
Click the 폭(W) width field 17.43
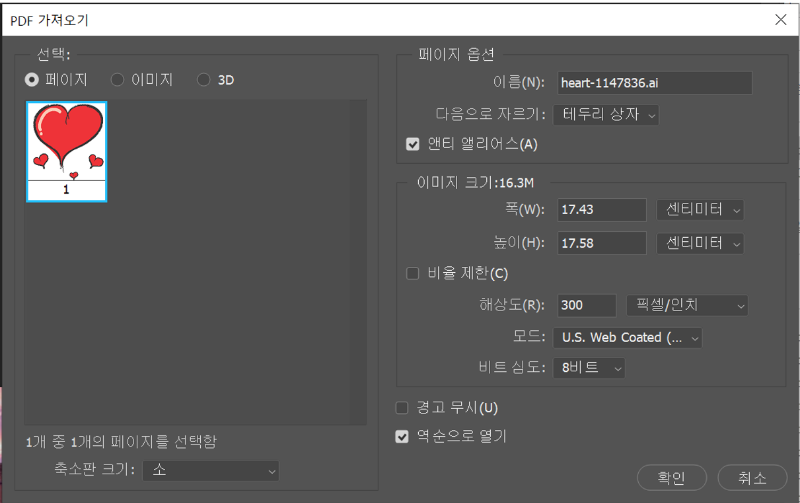pos(602,210)
